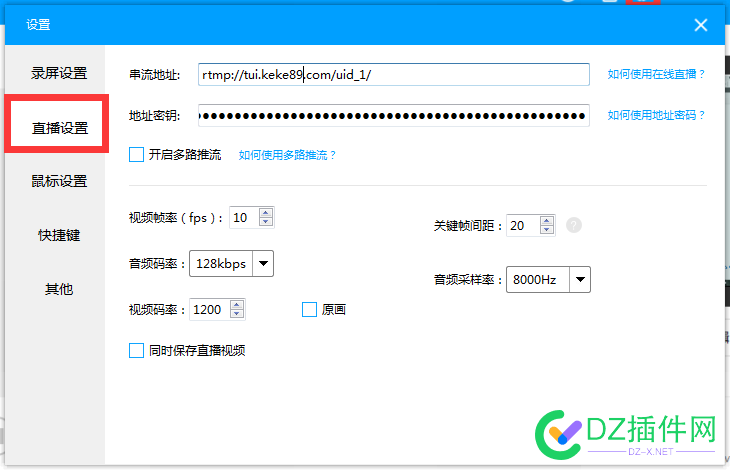Click the 关键帧间距 value field showing 20
Screen dimensions: 730x470
click(523, 226)
